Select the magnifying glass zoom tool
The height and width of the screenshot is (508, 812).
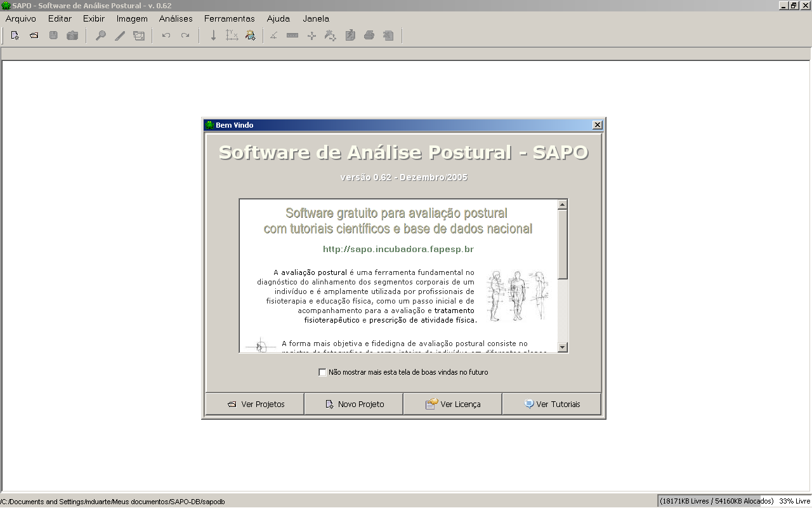[101, 36]
